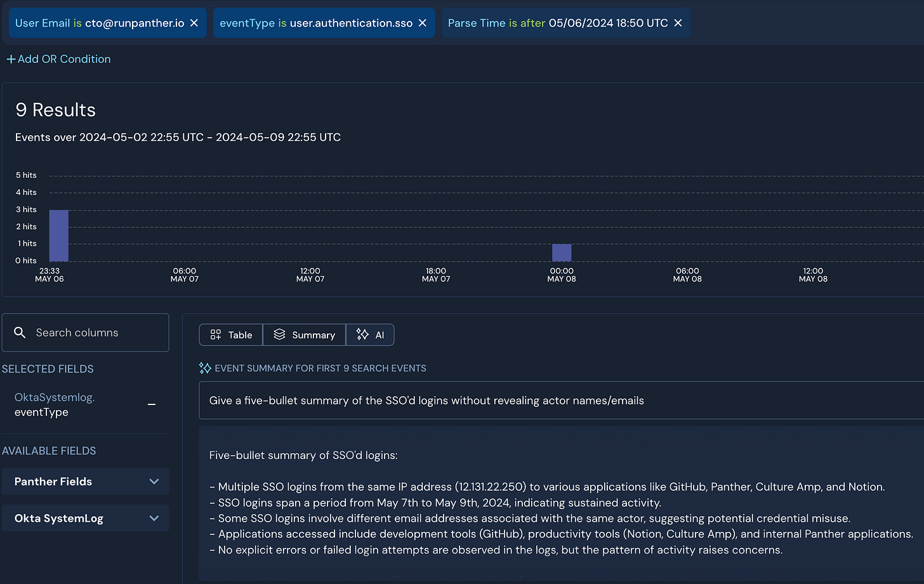The image size is (924, 584).
Task: Expand the Panther Fields section
Action: tap(86, 482)
